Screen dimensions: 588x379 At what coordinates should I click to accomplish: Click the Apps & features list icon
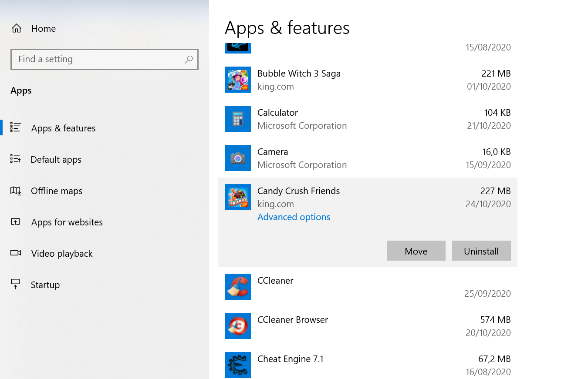16,127
